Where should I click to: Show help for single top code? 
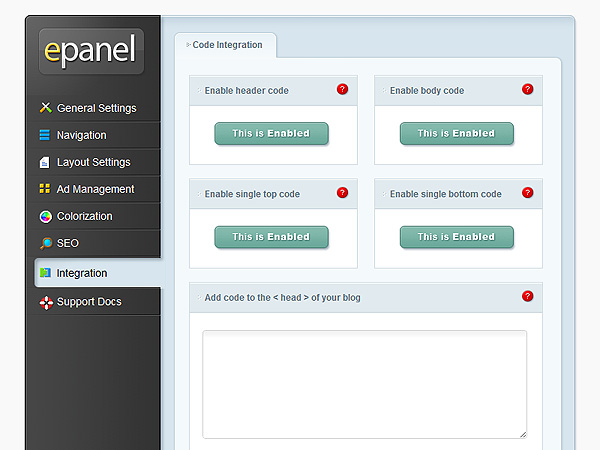(342, 193)
